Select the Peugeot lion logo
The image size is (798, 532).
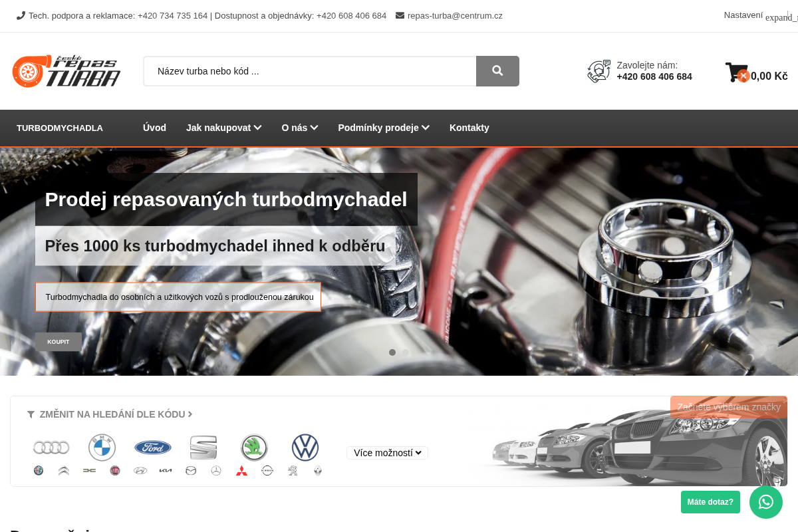pyautogui.click(x=293, y=471)
